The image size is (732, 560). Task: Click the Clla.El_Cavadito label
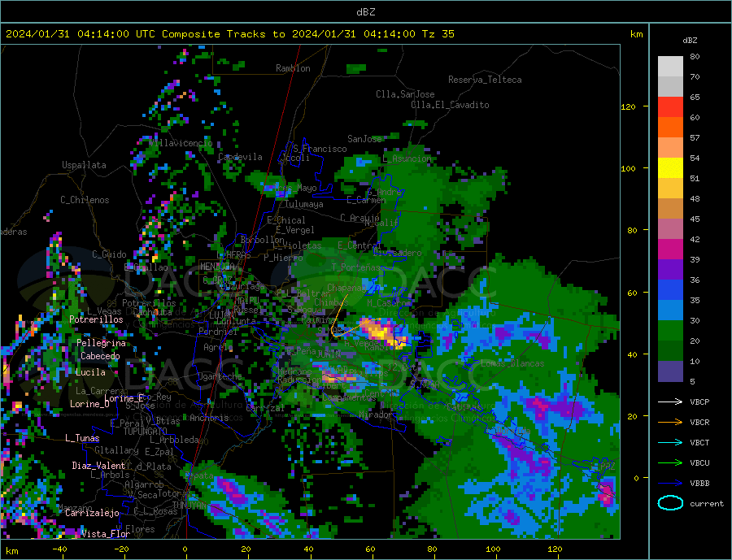[450, 105]
